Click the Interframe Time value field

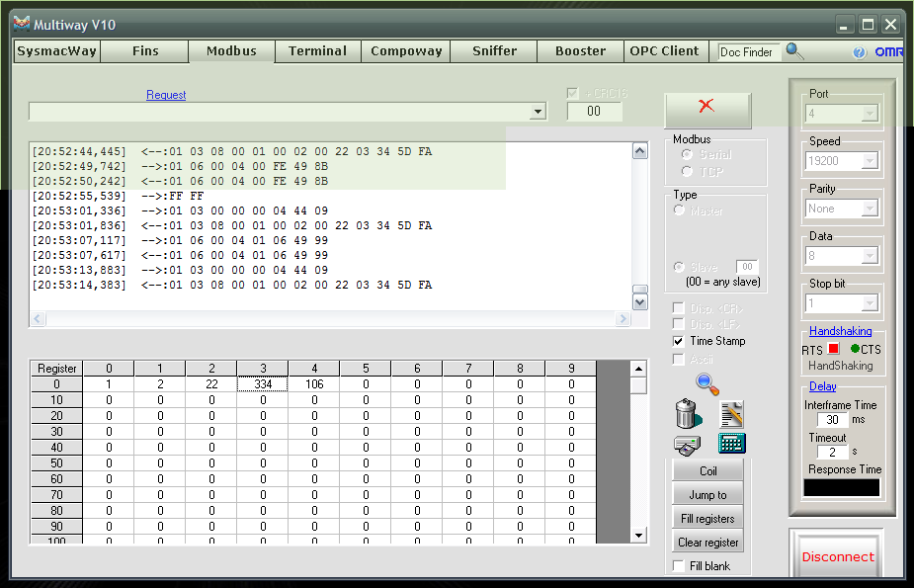832,420
